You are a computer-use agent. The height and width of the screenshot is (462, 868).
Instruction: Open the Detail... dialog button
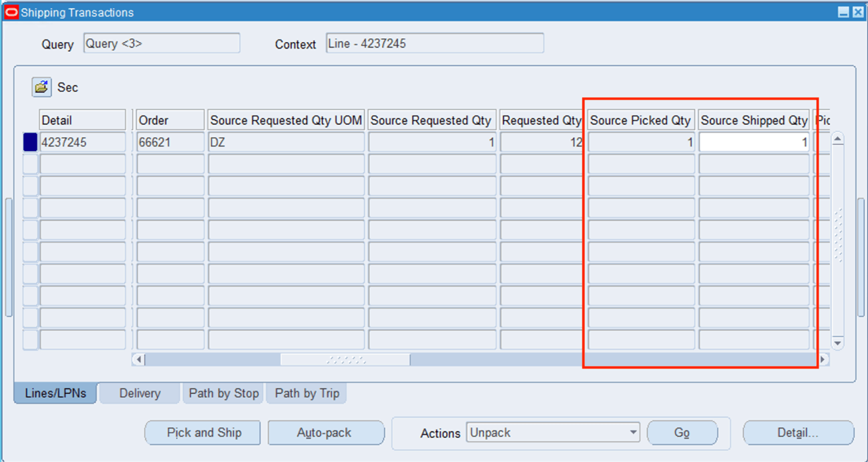(799, 433)
